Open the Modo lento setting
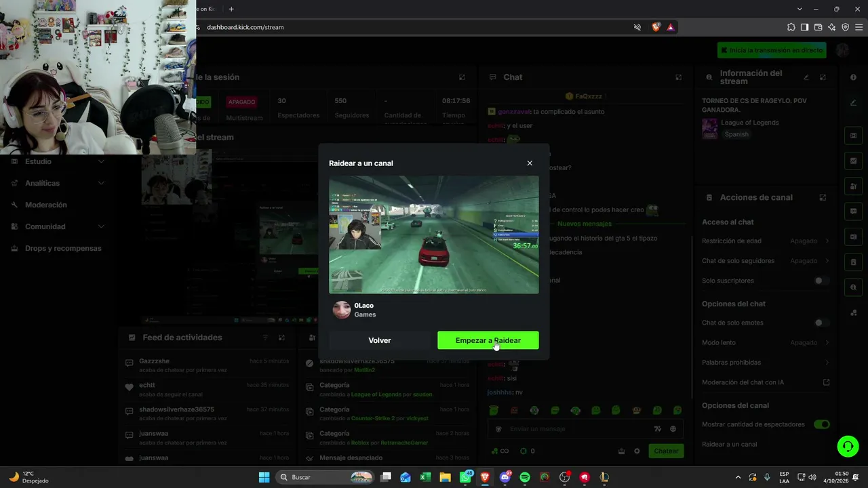This screenshot has width=868, height=488. point(766,343)
